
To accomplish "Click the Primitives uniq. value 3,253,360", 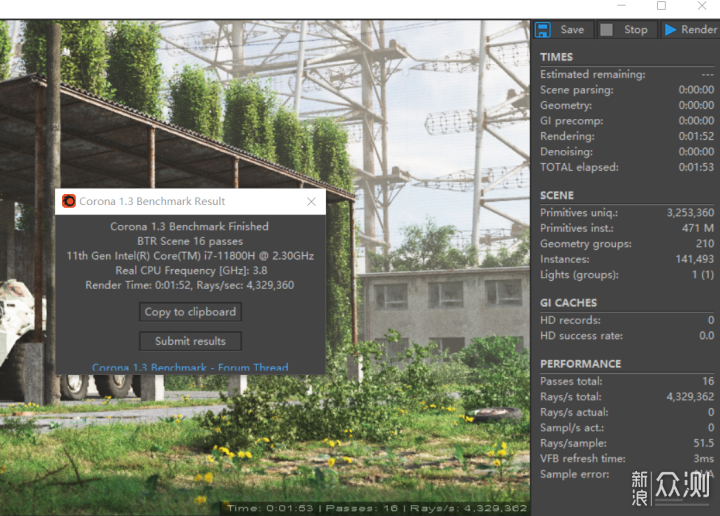I will (690, 213).
